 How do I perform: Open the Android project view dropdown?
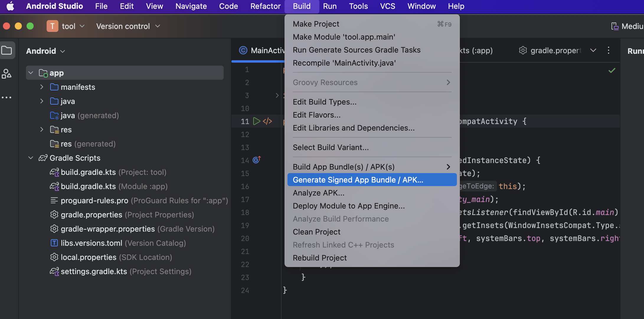[x=45, y=51]
